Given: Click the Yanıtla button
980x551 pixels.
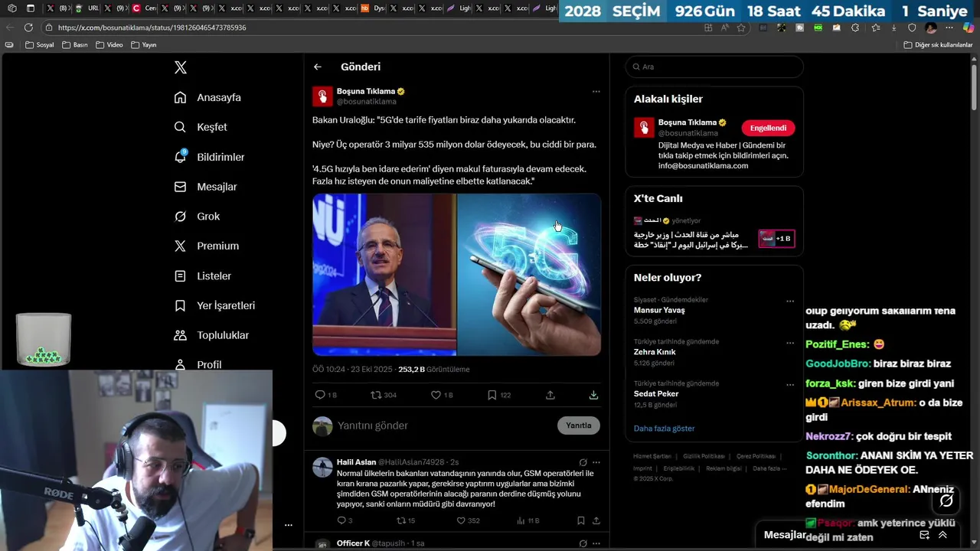Looking at the screenshot, I should pyautogui.click(x=579, y=425).
